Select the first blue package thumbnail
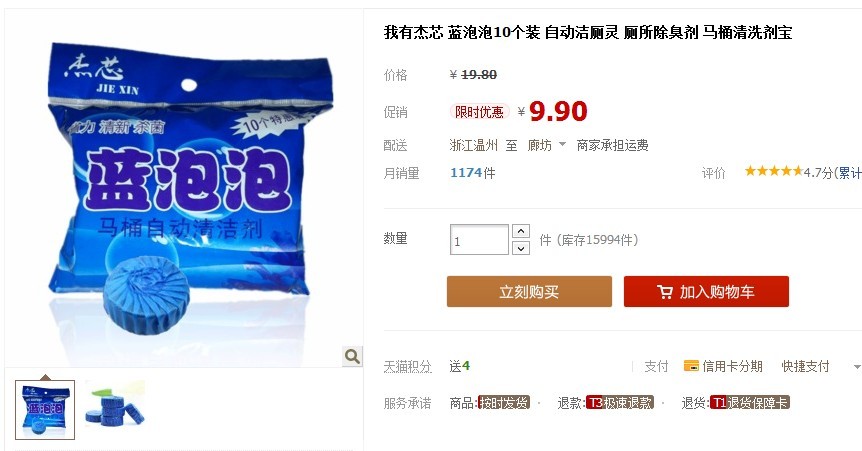The image size is (862, 451). point(45,410)
